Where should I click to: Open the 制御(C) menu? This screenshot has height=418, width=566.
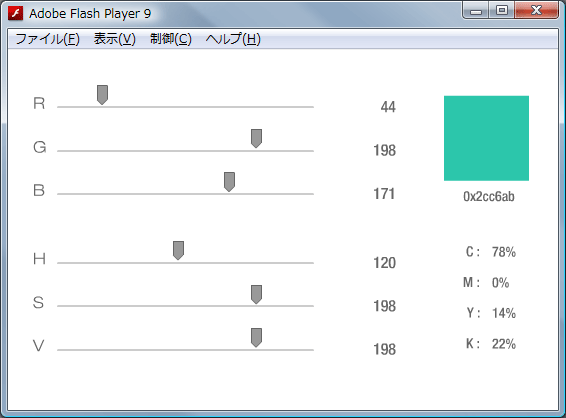[171, 39]
